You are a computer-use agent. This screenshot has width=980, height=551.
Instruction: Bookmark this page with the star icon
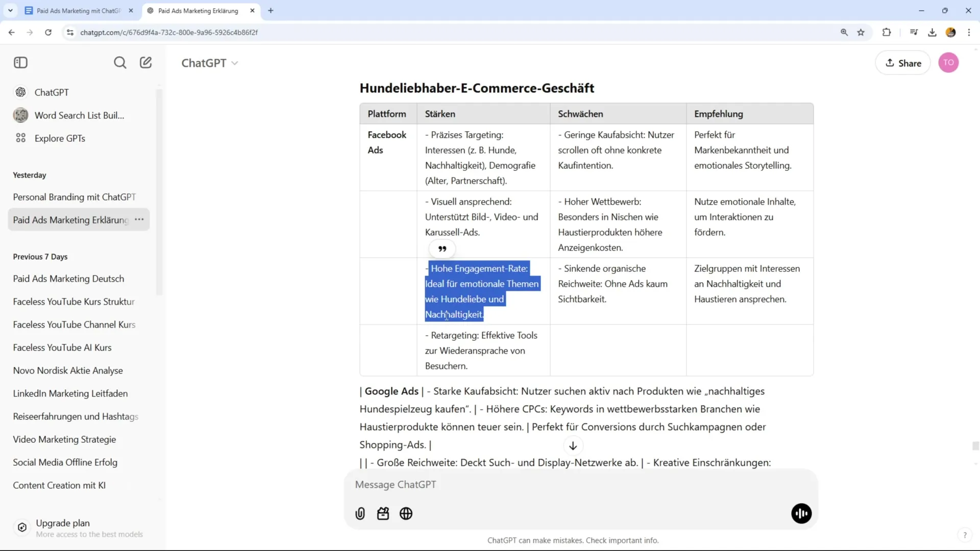tap(861, 32)
